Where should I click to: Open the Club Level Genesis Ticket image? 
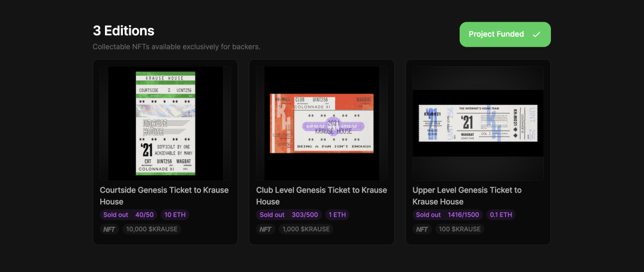click(x=321, y=123)
